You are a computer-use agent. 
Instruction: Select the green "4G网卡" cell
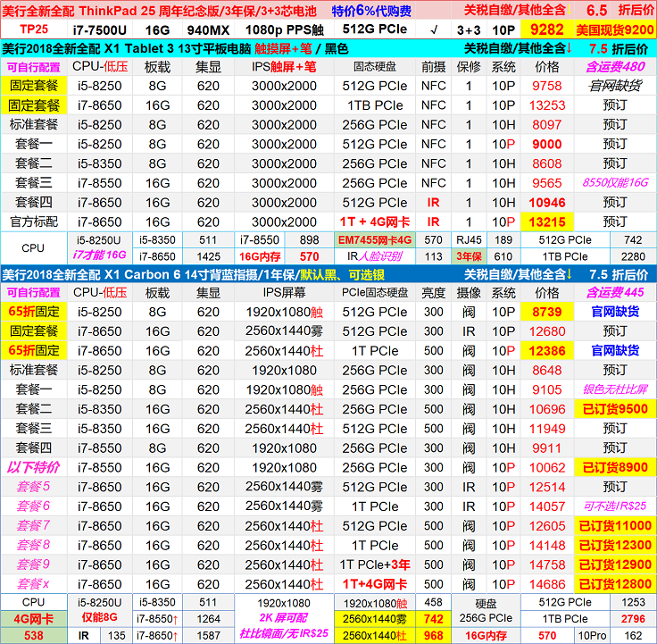34,619
